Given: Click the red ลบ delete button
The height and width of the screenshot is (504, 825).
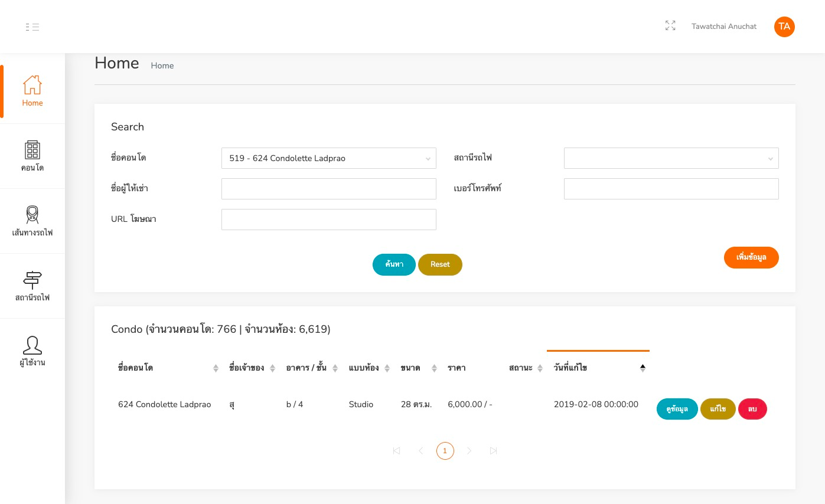Looking at the screenshot, I should pyautogui.click(x=752, y=409).
